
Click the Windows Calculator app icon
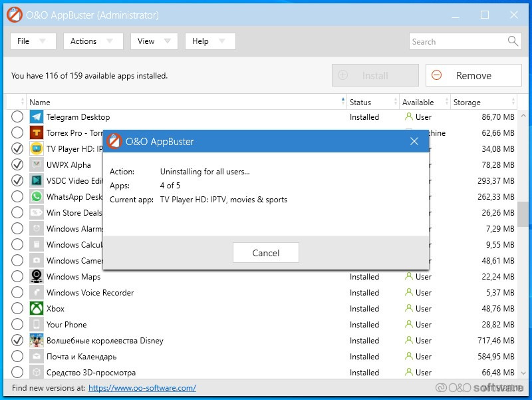tap(37, 244)
